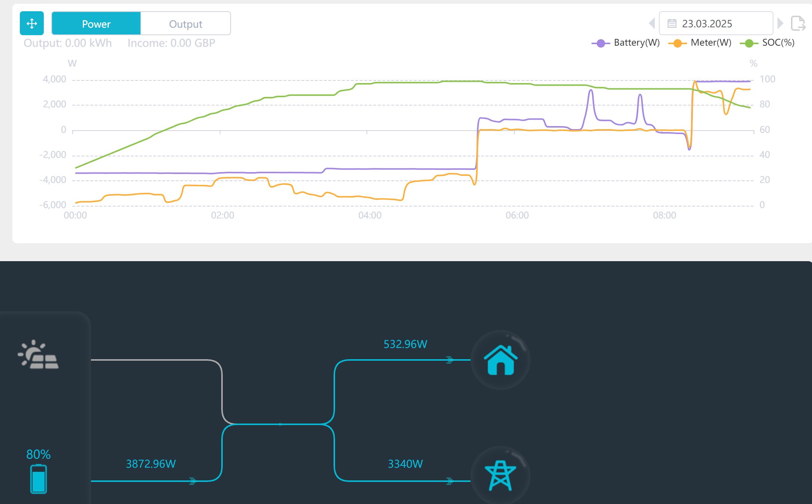Click the 4,000 W axis label

click(54, 79)
